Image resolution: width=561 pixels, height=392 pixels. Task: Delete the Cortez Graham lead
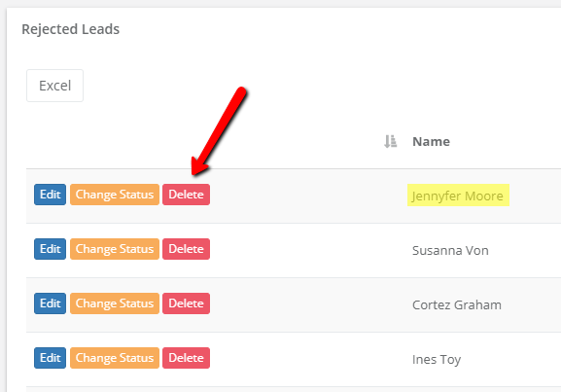[x=186, y=303]
